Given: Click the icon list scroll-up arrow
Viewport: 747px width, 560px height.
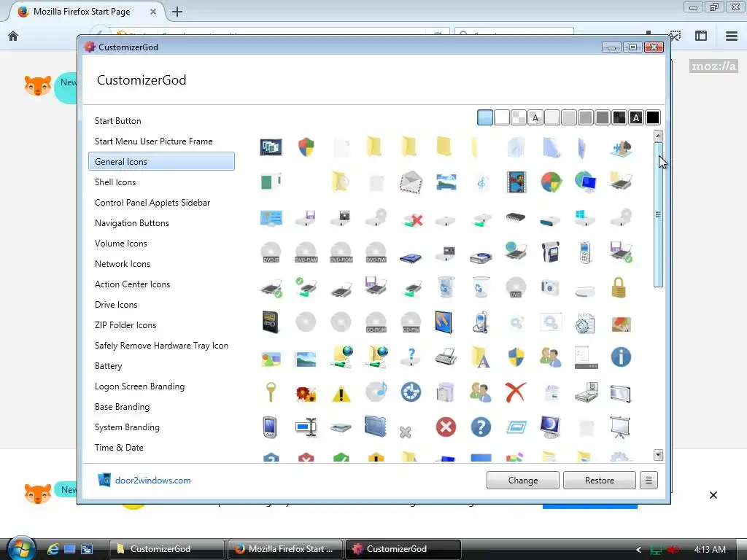Looking at the screenshot, I should click(659, 136).
